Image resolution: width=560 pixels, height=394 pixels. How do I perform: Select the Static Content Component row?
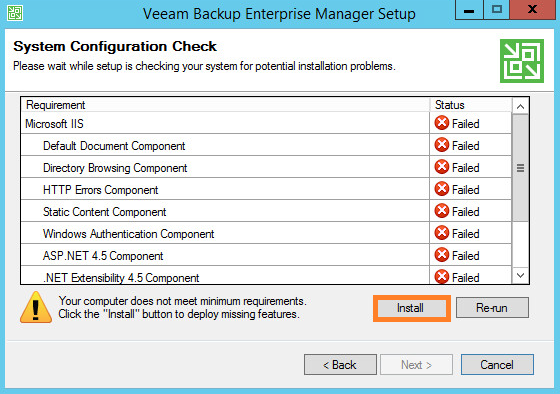(x=266, y=211)
